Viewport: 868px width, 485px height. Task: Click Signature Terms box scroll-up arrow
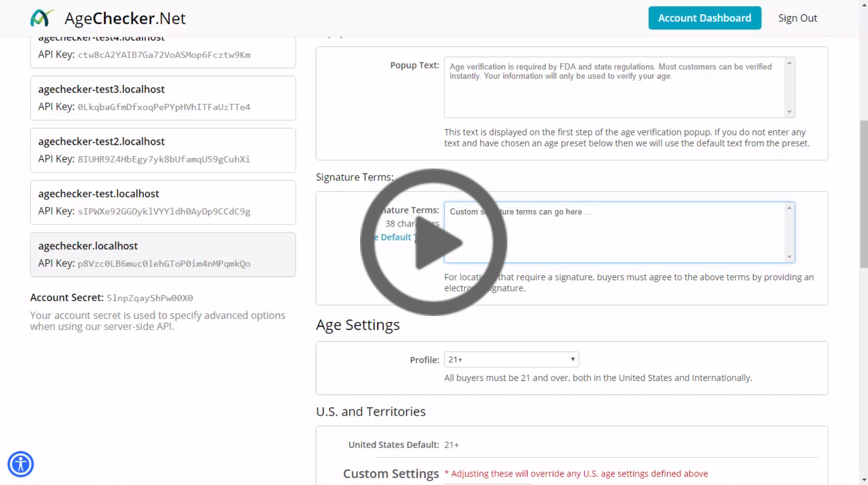click(789, 208)
